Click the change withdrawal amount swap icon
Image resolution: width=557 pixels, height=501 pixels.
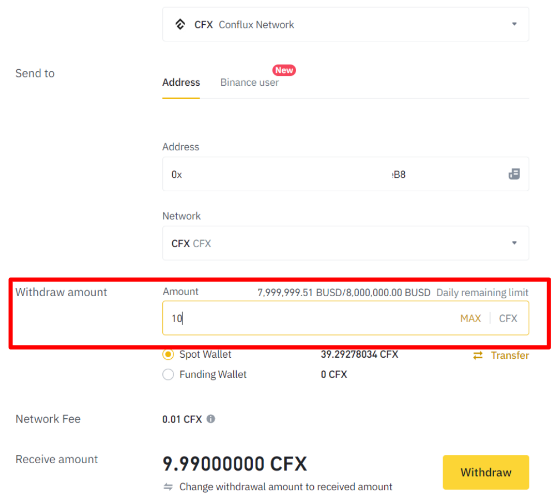tap(168, 486)
